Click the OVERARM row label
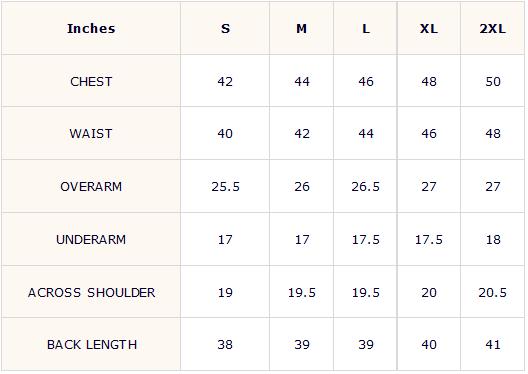Image resolution: width=528 pixels, height=374 pixels. point(91,186)
